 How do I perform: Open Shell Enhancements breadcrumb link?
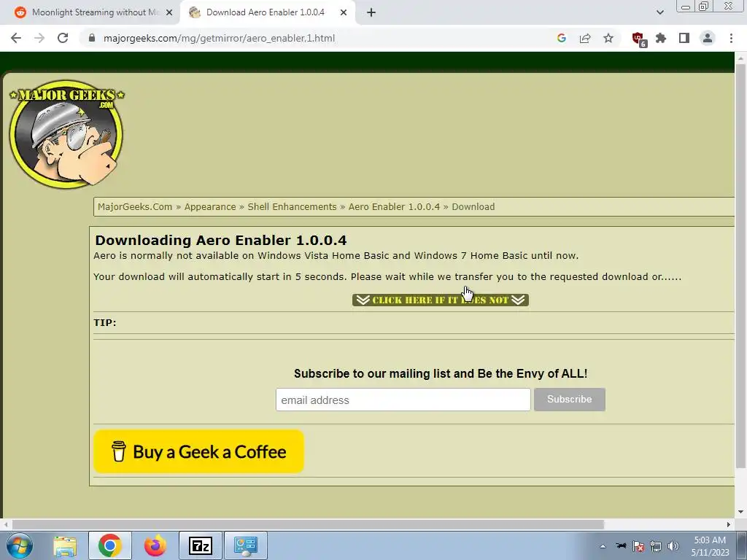(x=292, y=206)
